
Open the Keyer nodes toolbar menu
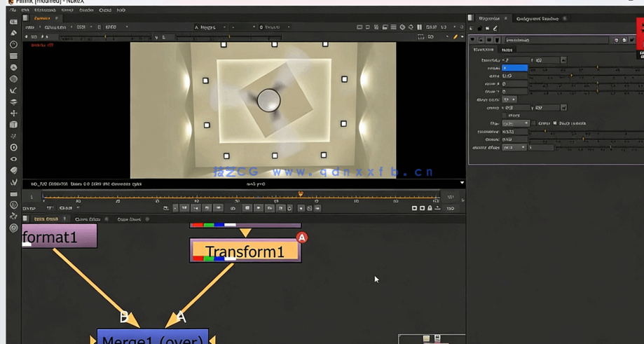point(13,90)
